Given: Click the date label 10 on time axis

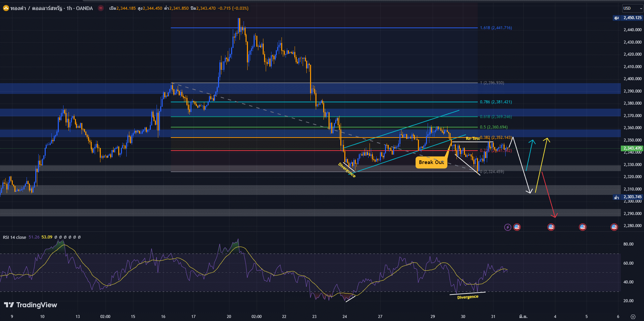Looking at the screenshot, I should [42, 317].
